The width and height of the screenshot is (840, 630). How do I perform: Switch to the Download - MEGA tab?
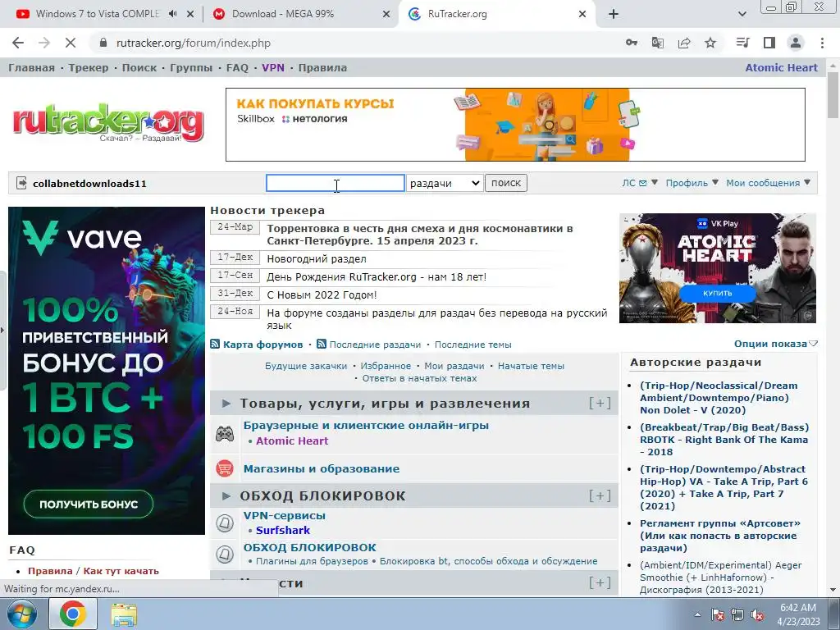pyautogui.click(x=283, y=14)
